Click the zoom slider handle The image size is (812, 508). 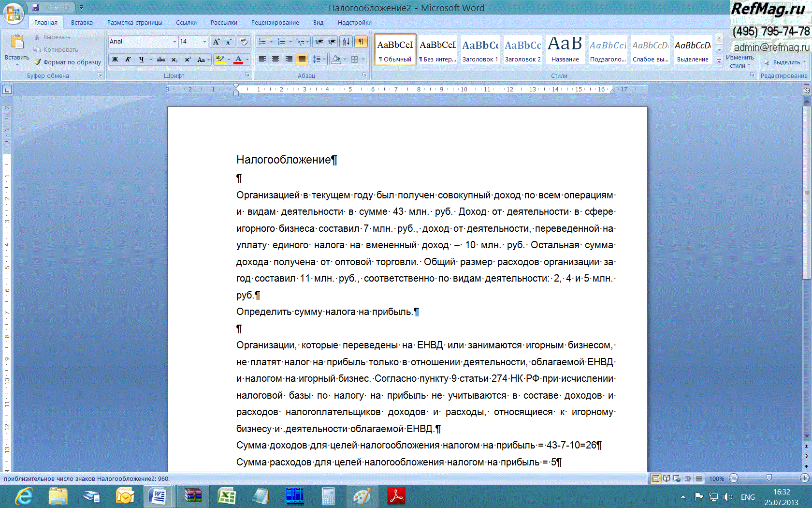tap(769, 478)
